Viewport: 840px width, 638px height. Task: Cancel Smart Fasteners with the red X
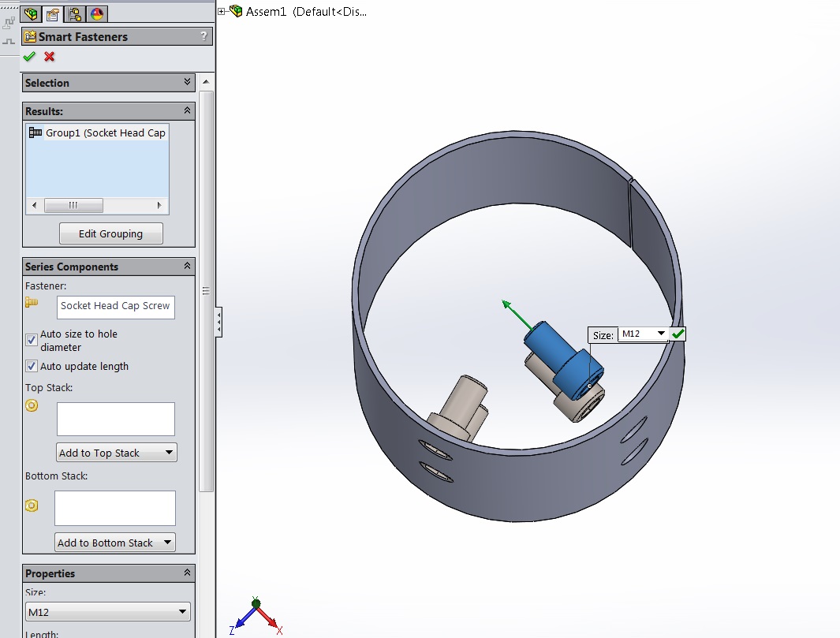tap(50, 57)
